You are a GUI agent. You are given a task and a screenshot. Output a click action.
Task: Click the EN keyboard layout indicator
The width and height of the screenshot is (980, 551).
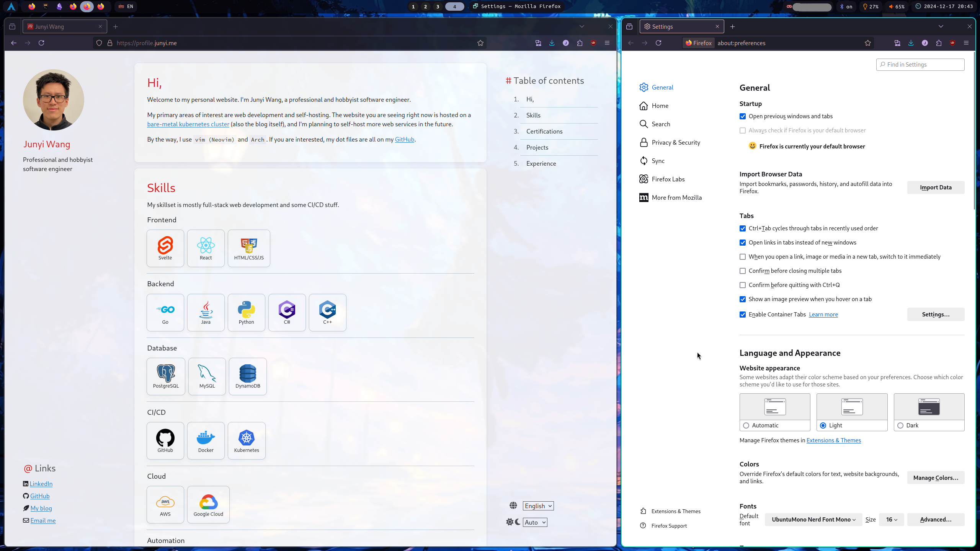[126, 7]
